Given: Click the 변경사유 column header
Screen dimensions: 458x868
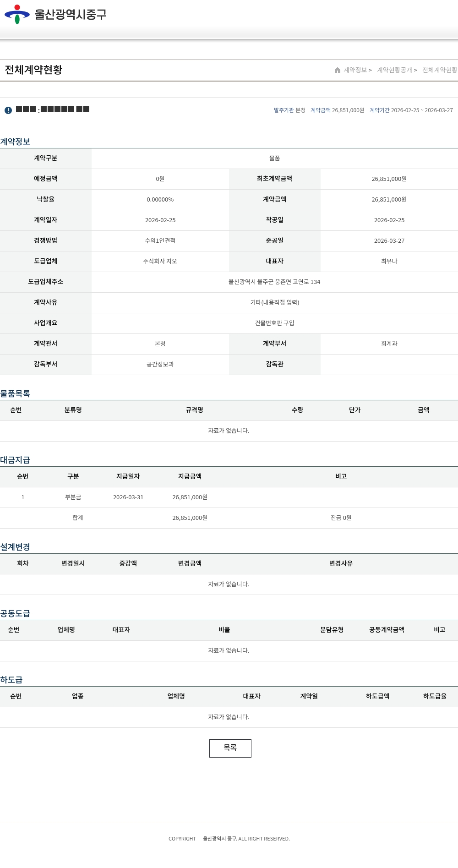Looking at the screenshot, I should click(341, 564).
